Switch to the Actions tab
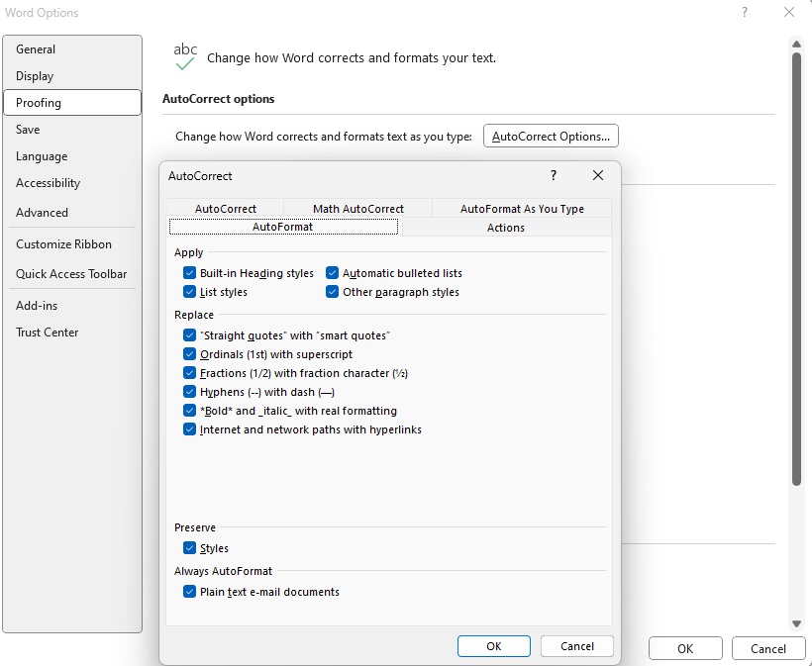 coord(506,228)
